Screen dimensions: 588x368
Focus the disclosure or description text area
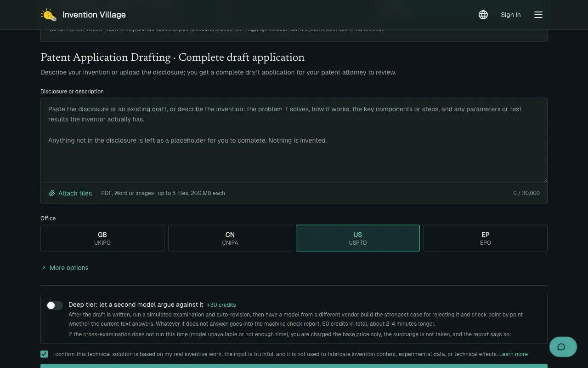[294, 140]
